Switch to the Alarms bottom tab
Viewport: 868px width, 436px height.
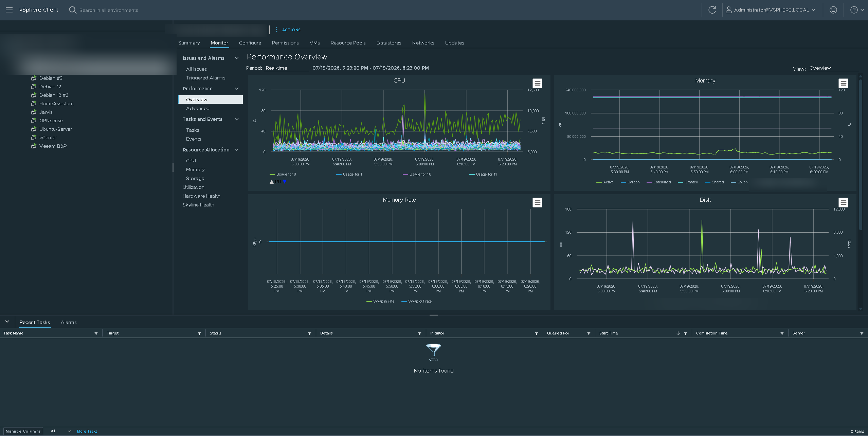[x=69, y=322]
